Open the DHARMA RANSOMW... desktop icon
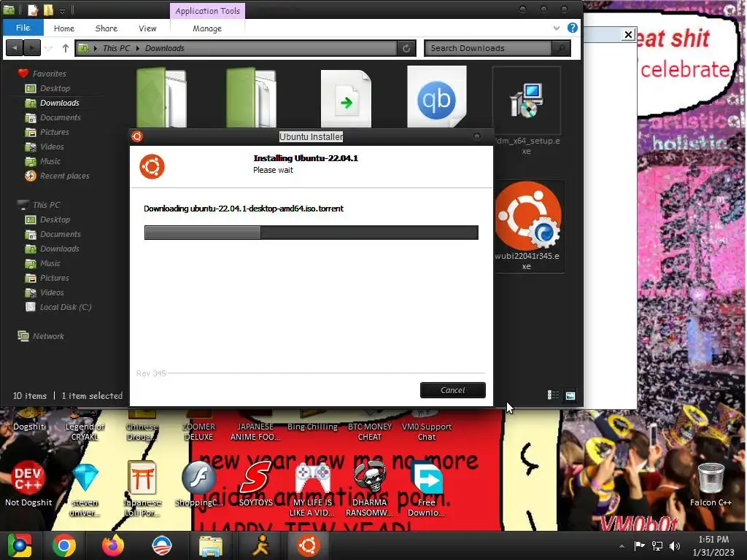The width and height of the screenshot is (747, 560). (369, 489)
